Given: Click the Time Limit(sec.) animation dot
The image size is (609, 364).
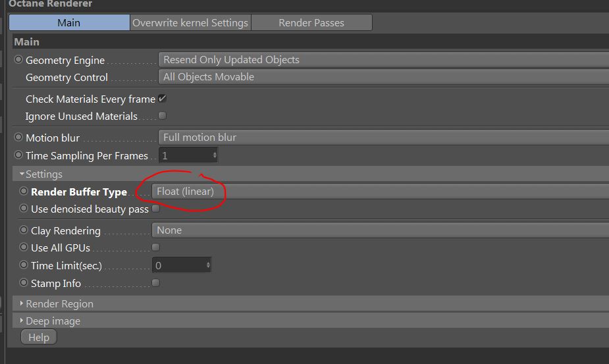Looking at the screenshot, I should tap(24, 265).
